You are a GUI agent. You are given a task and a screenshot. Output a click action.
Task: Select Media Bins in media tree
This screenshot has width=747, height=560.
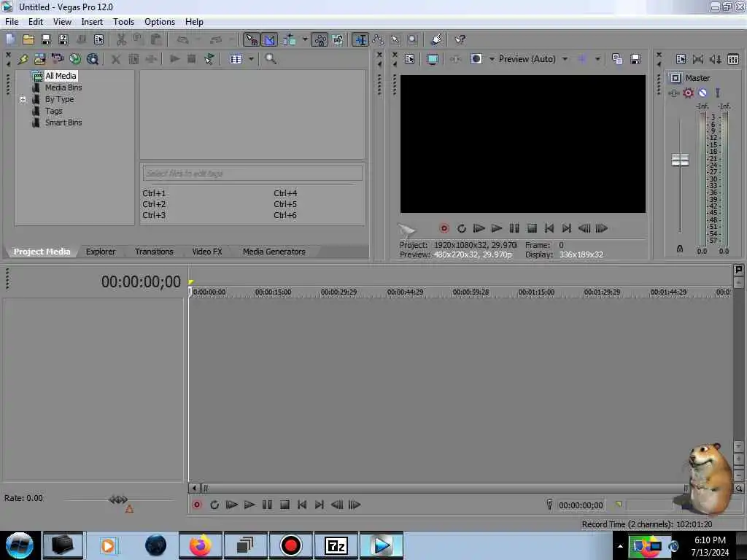pyautogui.click(x=63, y=87)
